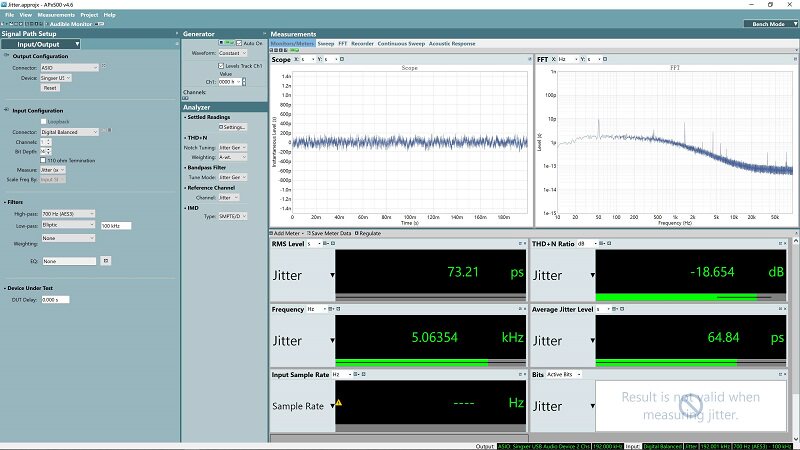Open the High-pass filter dropdown
800x450 pixels.
(68, 214)
